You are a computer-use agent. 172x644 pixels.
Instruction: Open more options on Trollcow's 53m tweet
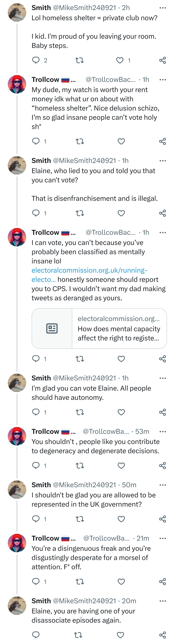162,431
